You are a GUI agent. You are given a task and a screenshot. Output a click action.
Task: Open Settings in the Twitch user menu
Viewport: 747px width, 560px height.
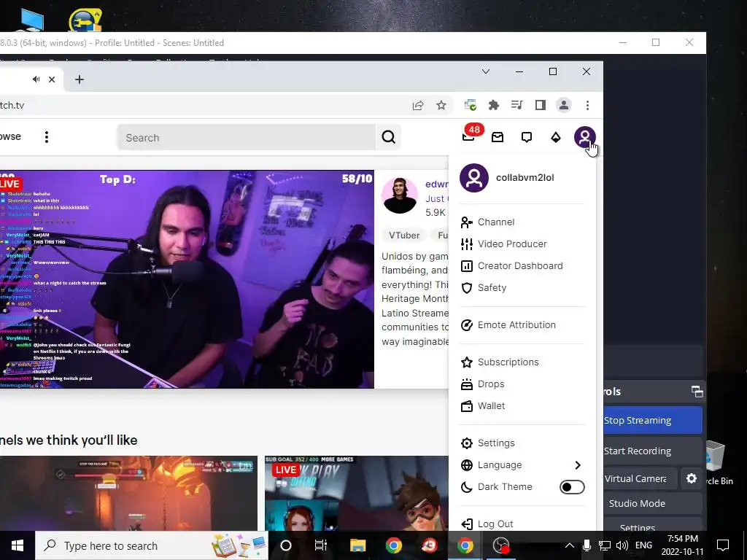point(522,443)
